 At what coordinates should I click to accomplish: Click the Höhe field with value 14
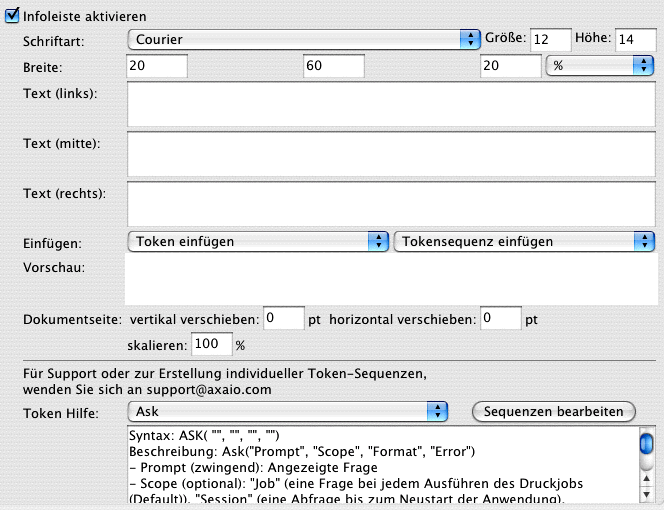tap(636, 40)
